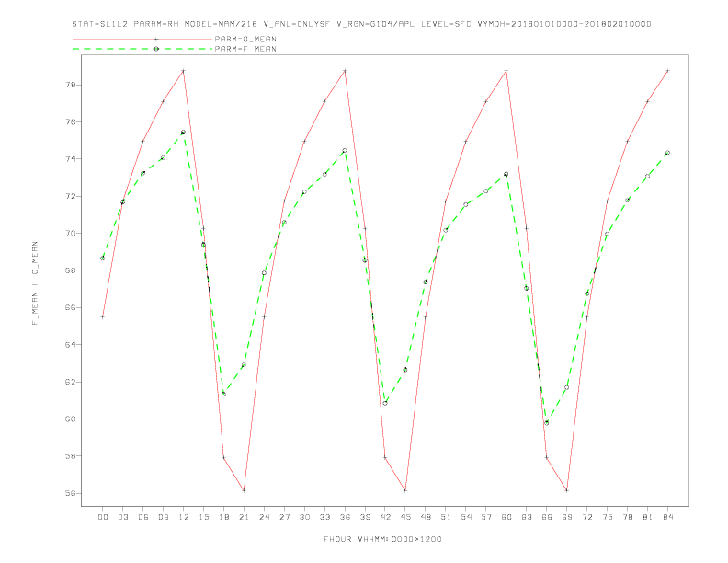Viewport: 728px width, 563px height.
Task: Select the PARM=O_MEAN legend label
Action: click(x=245, y=39)
